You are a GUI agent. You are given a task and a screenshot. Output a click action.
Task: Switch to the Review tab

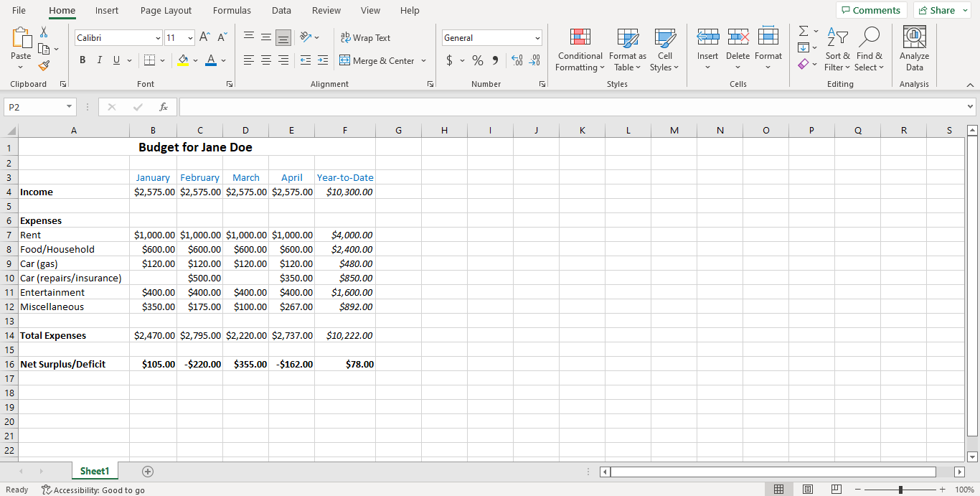(x=326, y=10)
